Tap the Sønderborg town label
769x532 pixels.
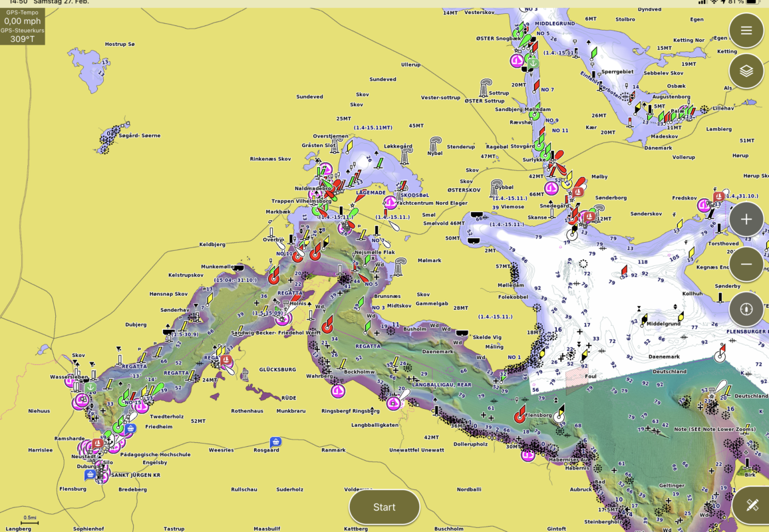coord(611,198)
